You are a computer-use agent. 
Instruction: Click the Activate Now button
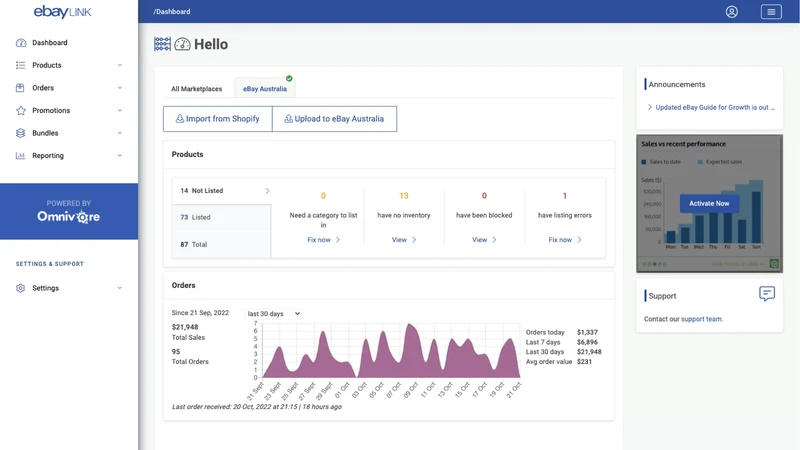click(709, 204)
